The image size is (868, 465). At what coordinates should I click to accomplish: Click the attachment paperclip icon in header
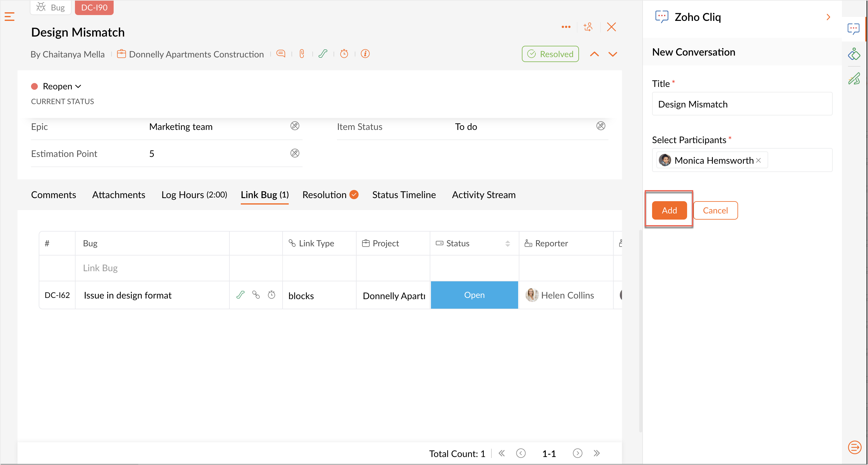[302, 54]
